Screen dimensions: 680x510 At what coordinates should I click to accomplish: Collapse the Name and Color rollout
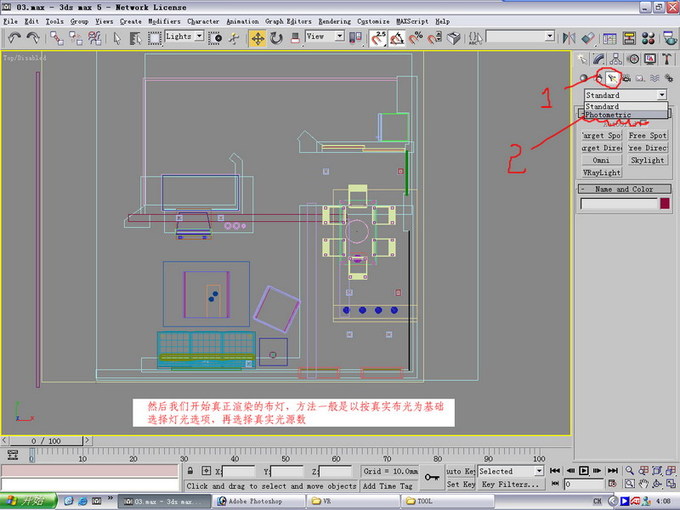point(625,189)
